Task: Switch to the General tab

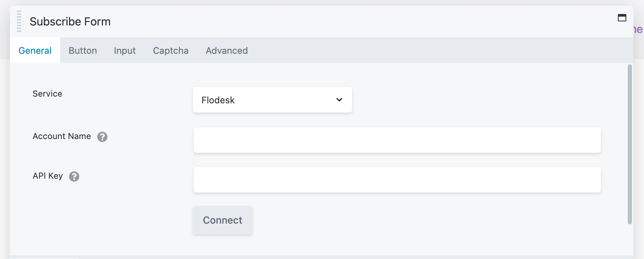Action: click(x=35, y=51)
